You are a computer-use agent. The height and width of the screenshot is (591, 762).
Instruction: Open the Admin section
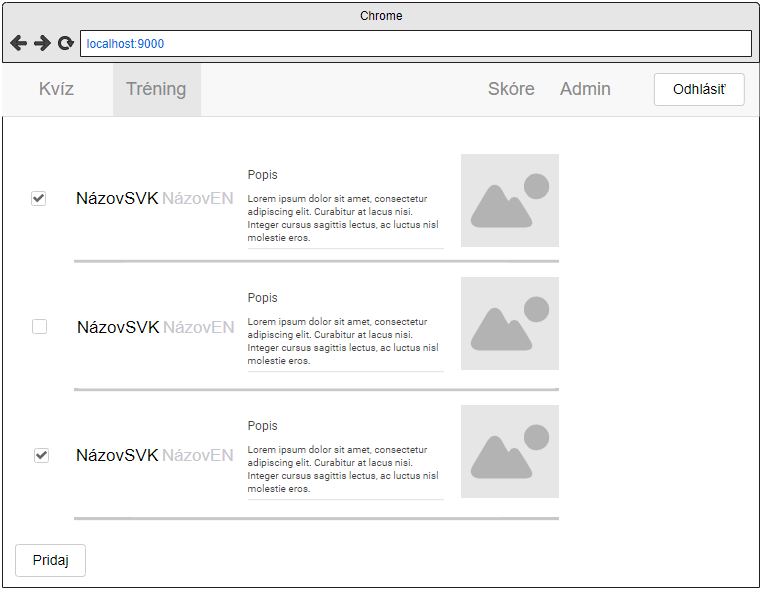[x=585, y=89]
